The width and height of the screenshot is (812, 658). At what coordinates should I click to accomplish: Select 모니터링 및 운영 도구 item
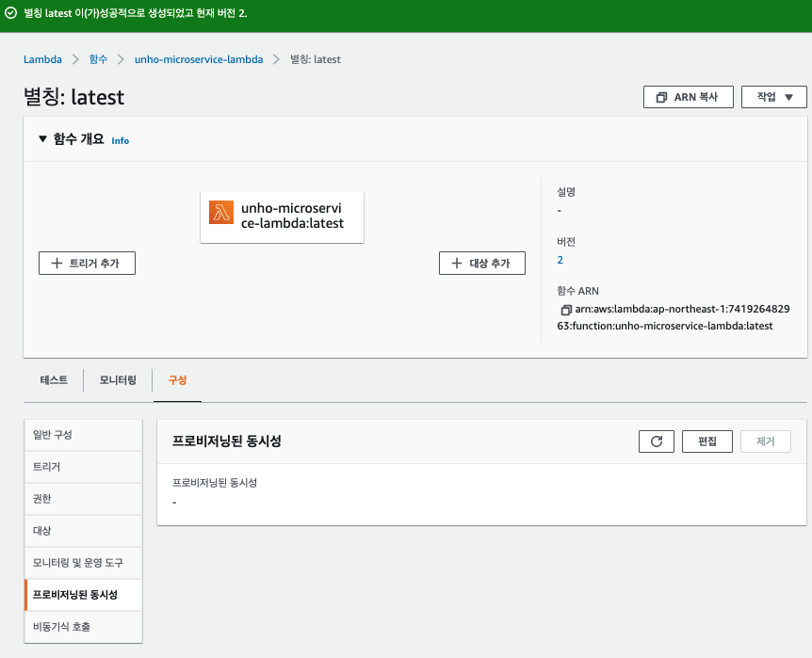pyautogui.click(x=84, y=563)
